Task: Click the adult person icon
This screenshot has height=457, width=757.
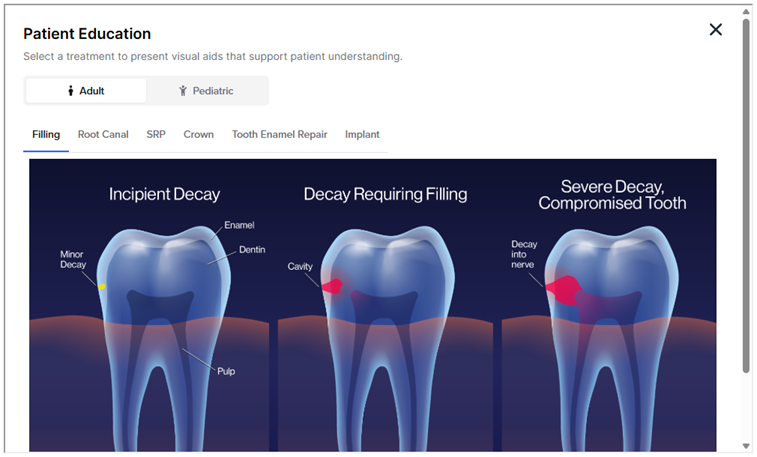Action: coord(71,91)
